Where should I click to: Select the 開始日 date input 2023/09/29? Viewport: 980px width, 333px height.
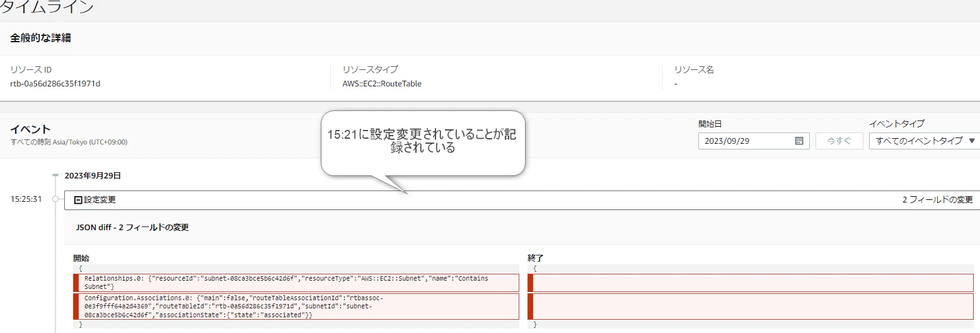754,141
